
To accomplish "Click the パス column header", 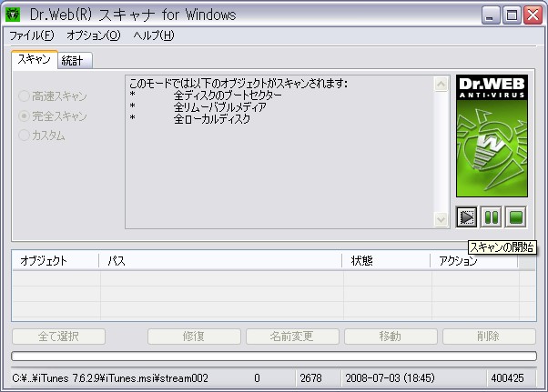I will [220, 261].
